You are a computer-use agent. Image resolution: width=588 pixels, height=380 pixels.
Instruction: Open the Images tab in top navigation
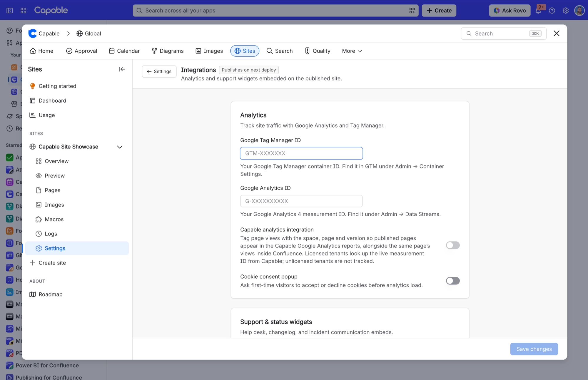click(x=209, y=51)
